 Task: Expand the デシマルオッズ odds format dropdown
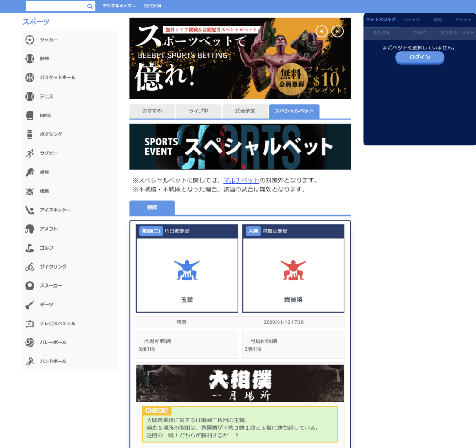pos(119,6)
